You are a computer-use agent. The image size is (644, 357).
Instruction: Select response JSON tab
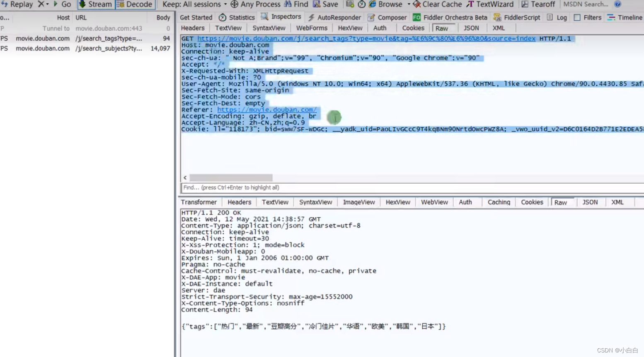click(590, 202)
